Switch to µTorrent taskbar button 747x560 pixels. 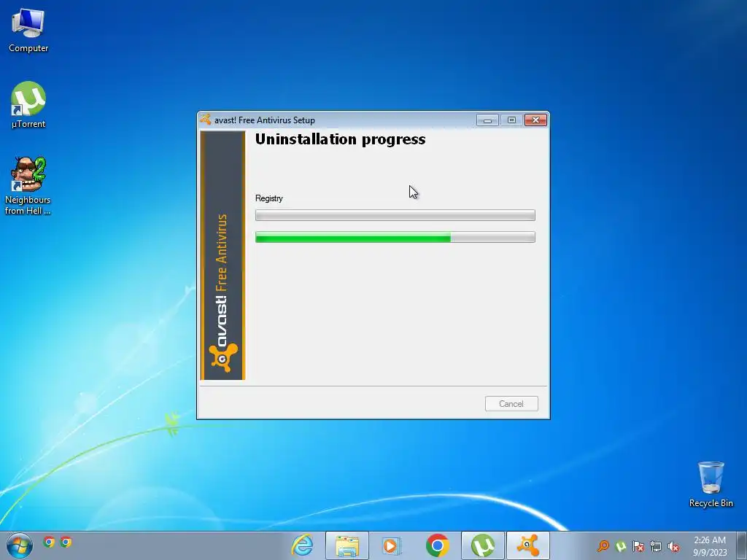pyautogui.click(x=483, y=545)
